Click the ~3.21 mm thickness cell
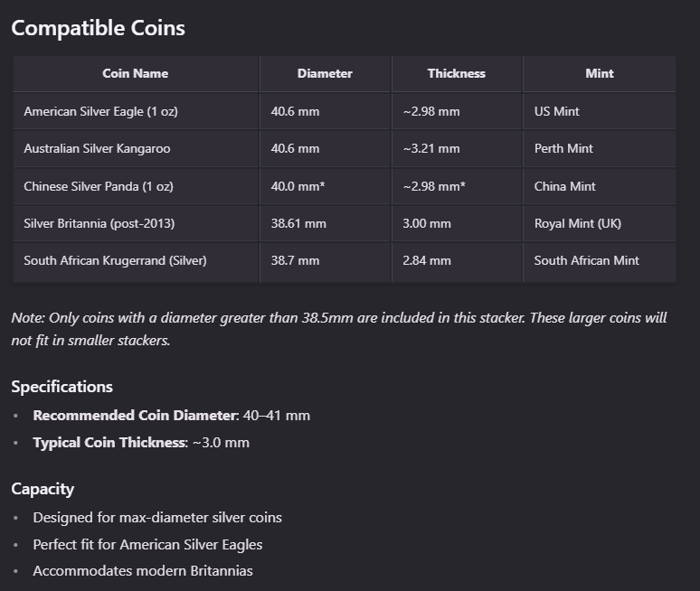Screen dimensions: 700x591 pyautogui.click(x=431, y=149)
